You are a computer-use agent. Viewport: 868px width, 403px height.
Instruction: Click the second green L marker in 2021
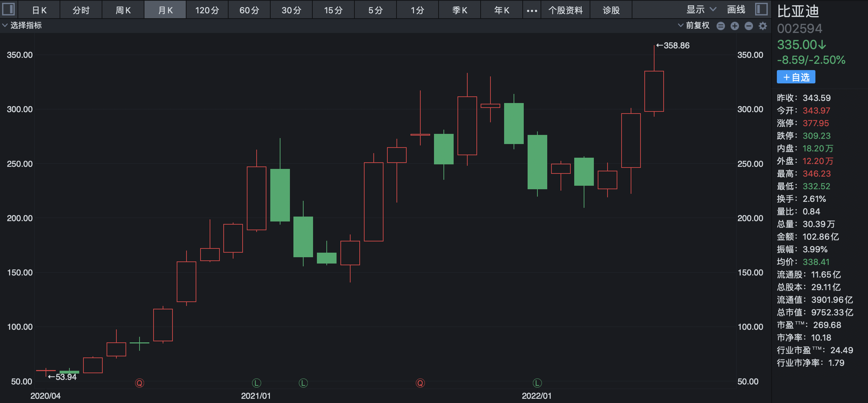click(303, 383)
